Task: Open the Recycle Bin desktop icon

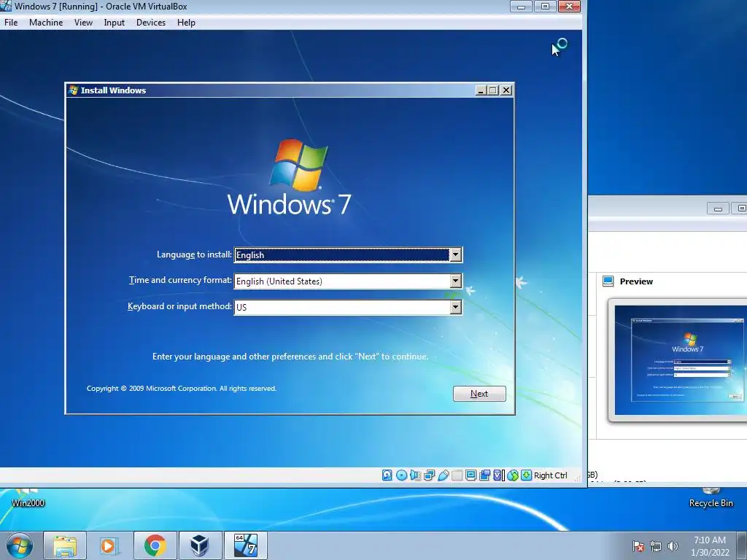Action: point(711,497)
